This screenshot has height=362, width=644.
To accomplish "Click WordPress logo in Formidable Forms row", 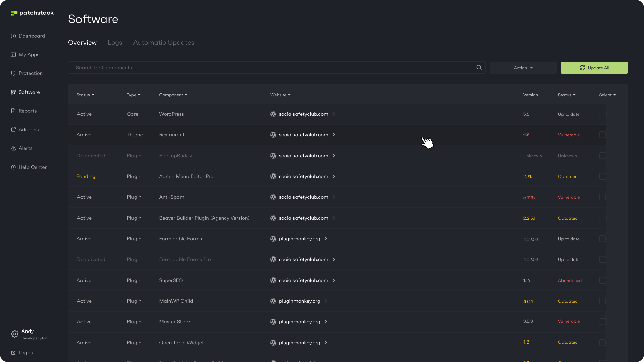I will pyautogui.click(x=273, y=239).
